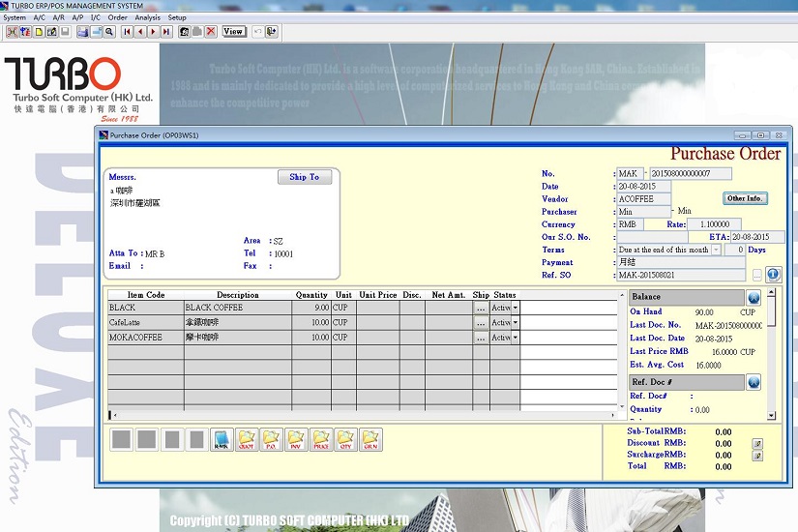This screenshot has height=532, width=798.
Task: Click the Ship To button
Action: click(305, 177)
